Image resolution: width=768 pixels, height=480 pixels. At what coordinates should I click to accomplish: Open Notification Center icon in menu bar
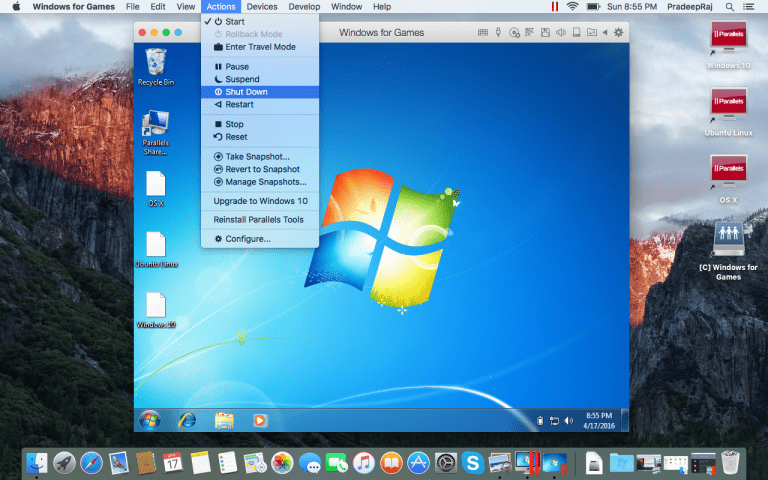point(749,7)
